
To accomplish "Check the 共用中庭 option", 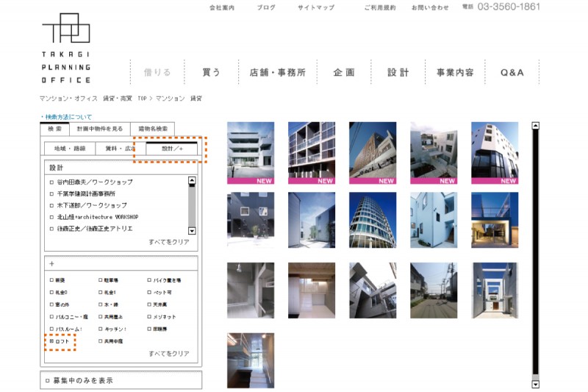I will (101, 341).
